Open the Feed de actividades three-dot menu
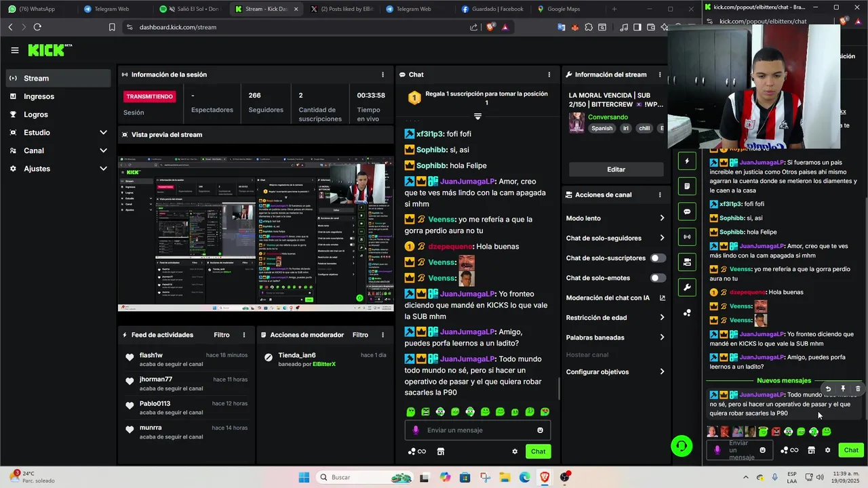The width and height of the screenshot is (868, 488). 244,335
